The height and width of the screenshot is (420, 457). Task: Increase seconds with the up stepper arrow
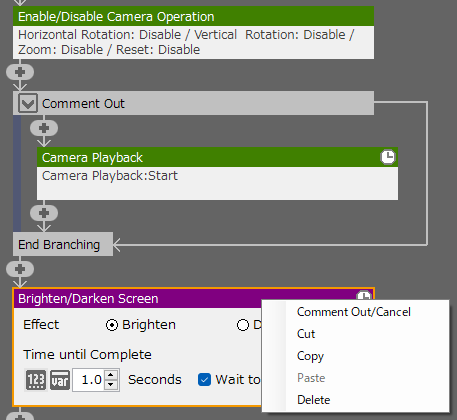111,375
